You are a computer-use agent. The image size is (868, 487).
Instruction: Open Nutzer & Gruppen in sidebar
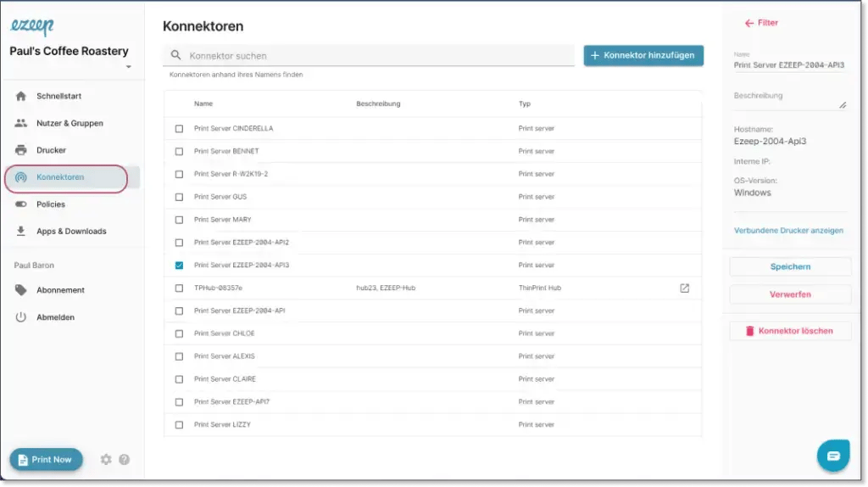(x=70, y=123)
